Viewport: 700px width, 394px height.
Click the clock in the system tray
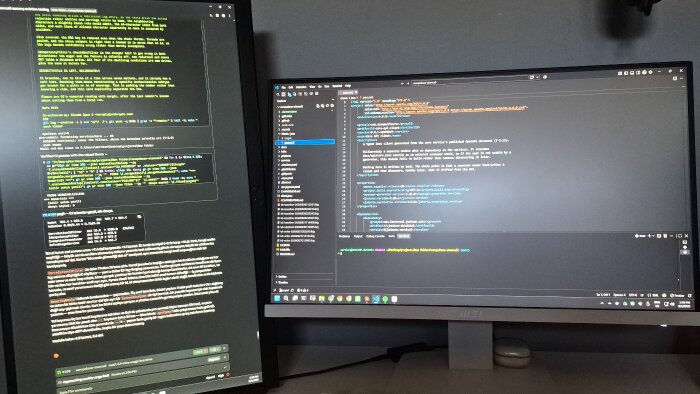pyautogui.click(x=684, y=305)
